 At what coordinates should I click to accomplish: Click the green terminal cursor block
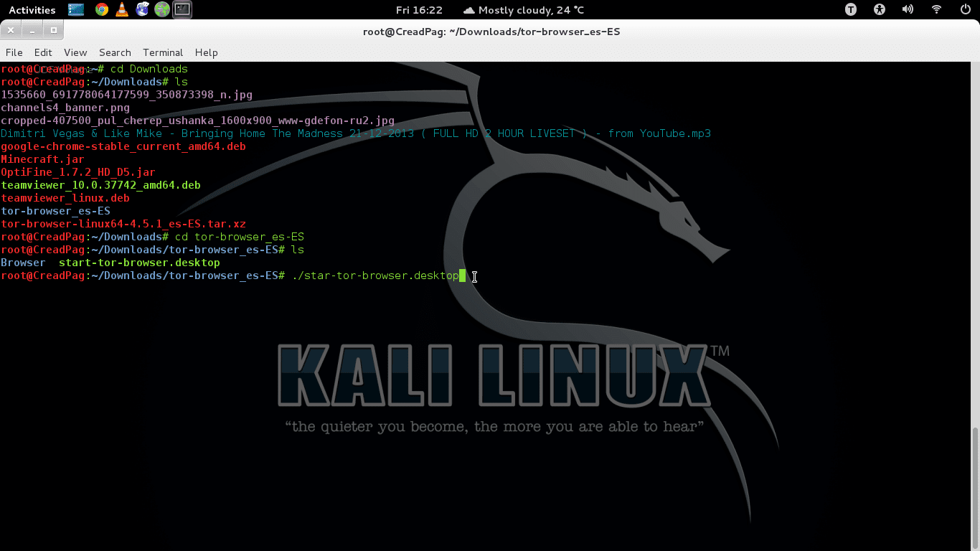(463, 275)
